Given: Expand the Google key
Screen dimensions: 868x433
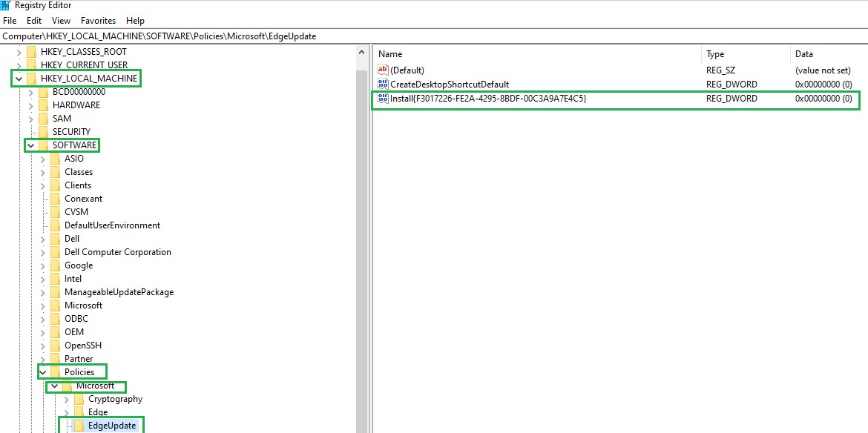Looking at the screenshot, I should [x=43, y=265].
